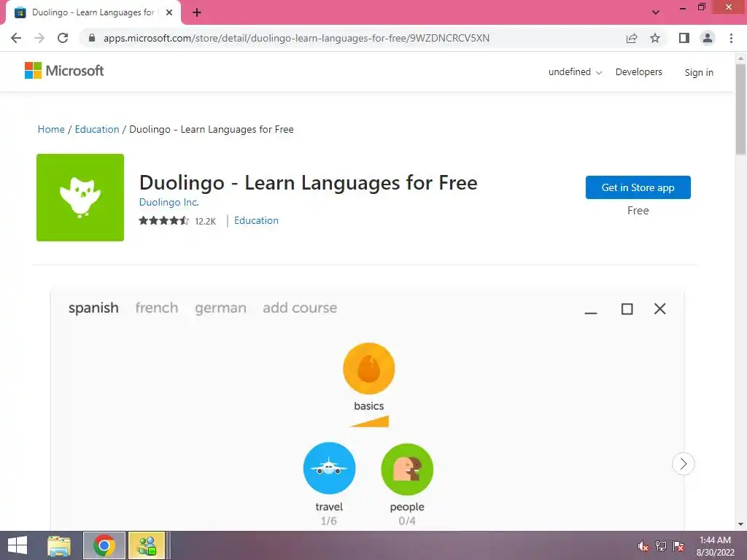Click the Duolingo page title heading
Viewport: 747px width, 560px height.
(309, 182)
